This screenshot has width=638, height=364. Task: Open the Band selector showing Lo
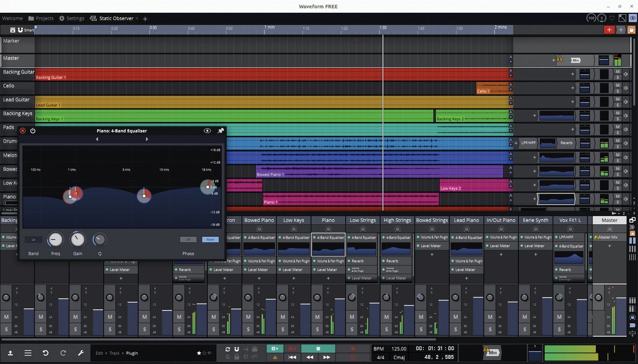pyautogui.click(x=33, y=239)
